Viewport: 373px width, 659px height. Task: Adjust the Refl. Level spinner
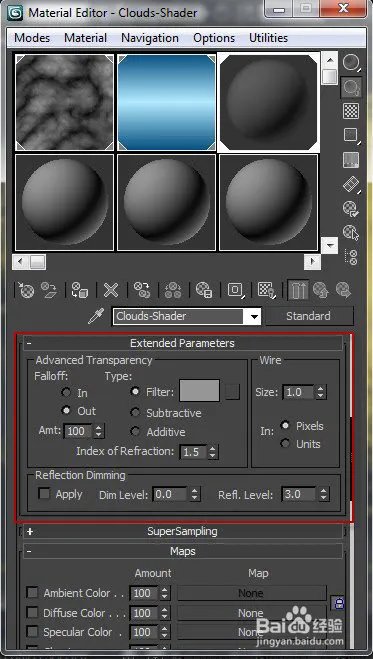tap(323, 494)
